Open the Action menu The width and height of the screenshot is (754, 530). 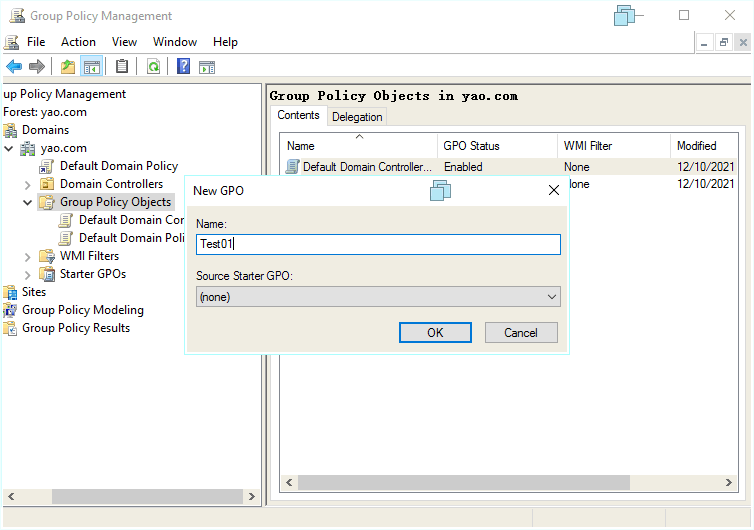click(78, 42)
